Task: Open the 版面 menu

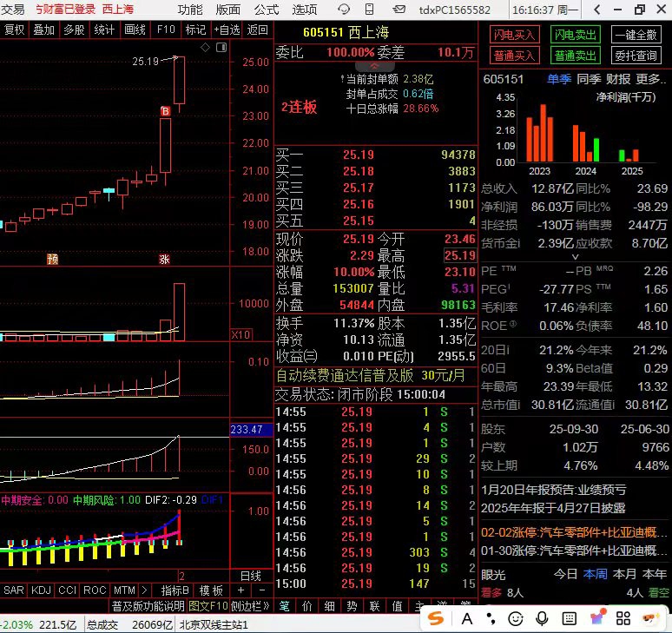Action: (228, 10)
